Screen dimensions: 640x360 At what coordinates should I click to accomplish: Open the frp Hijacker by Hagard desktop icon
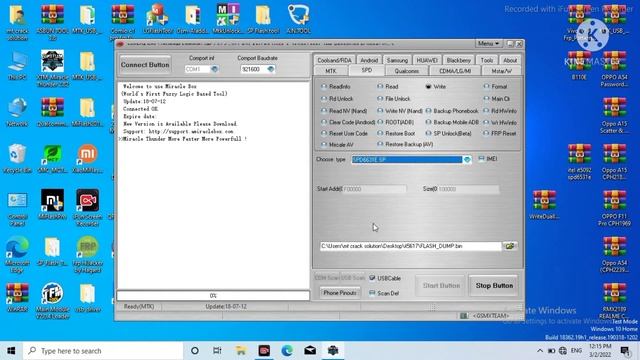pyautogui.click(x=87, y=254)
